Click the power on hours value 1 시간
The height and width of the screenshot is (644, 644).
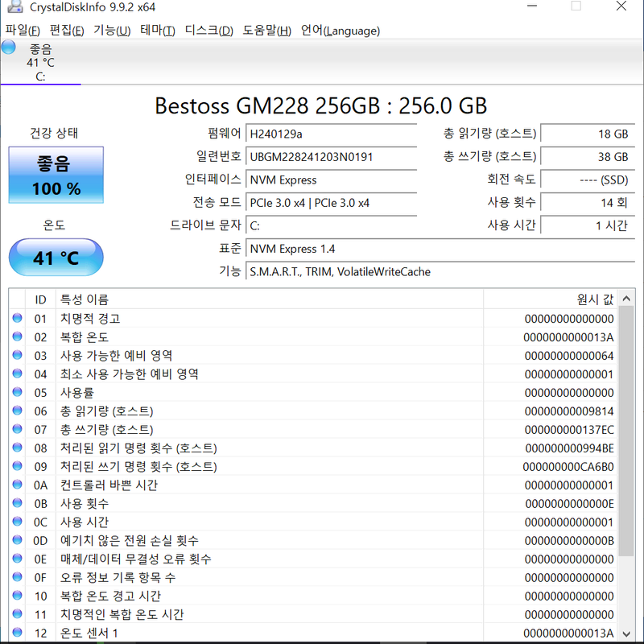click(588, 225)
